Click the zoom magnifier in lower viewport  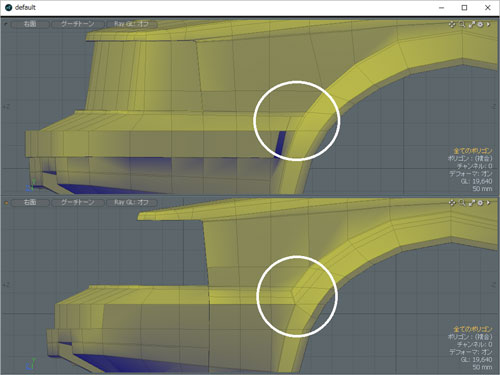[x=462, y=203]
